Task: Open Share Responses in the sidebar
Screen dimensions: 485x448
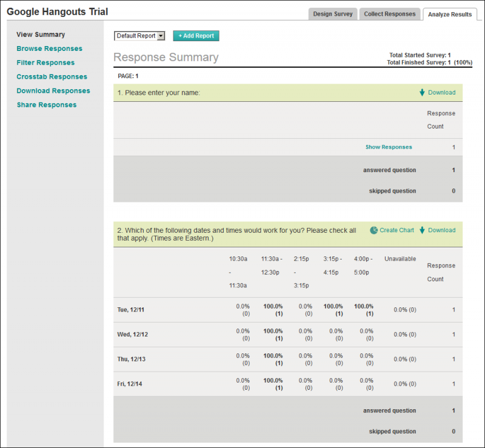Action: click(47, 105)
